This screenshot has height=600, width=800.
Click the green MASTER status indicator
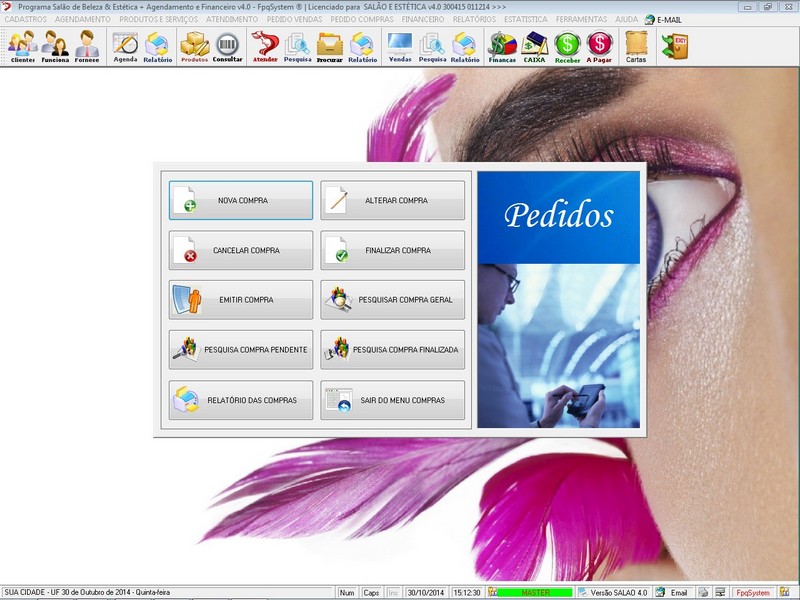tap(535, 592)
